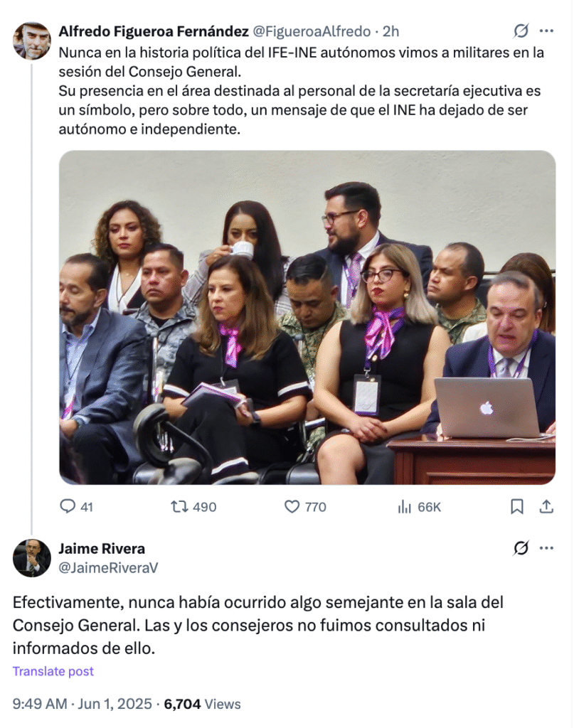Click Translate post link
This screenshot has width=574, height=728.
click(x=53, y=671)
